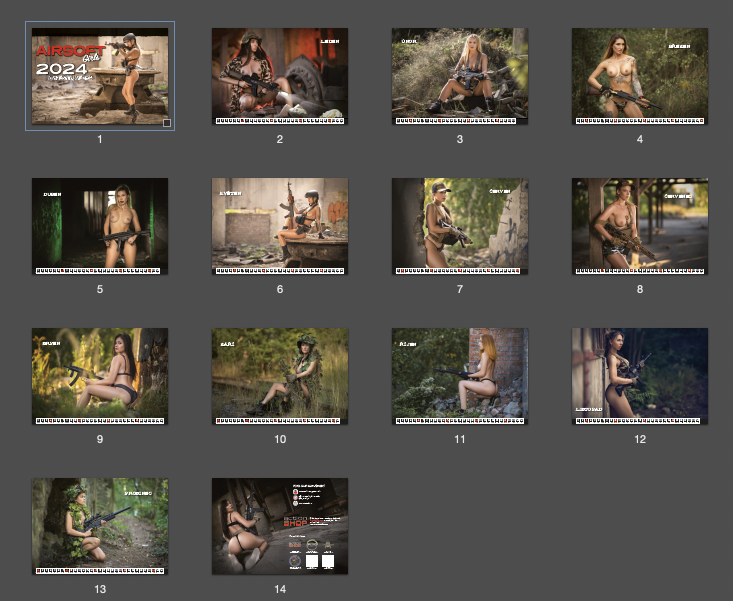Select the page 14 back cover thumbnail

(x=280, y=526)
